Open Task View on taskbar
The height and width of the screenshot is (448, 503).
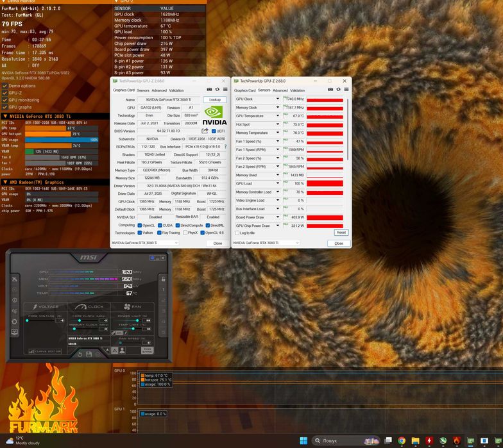[x=388, y=441]
